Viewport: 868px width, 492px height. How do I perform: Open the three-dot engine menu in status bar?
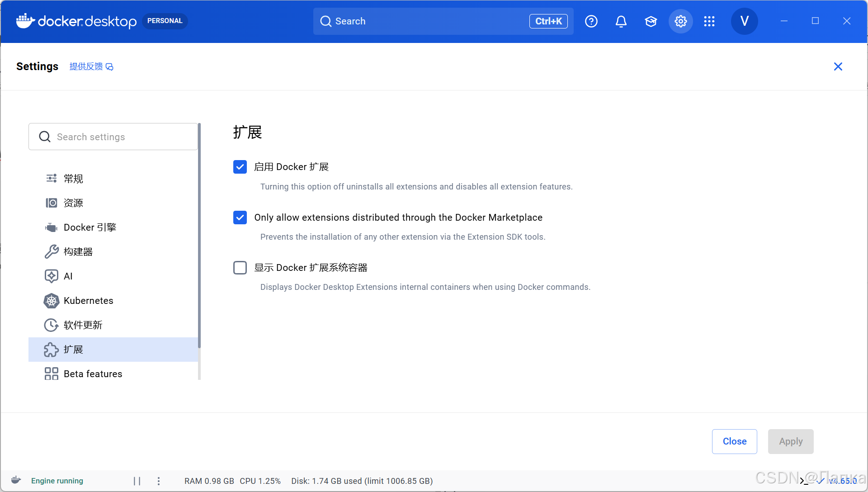[x=159, y=481]
